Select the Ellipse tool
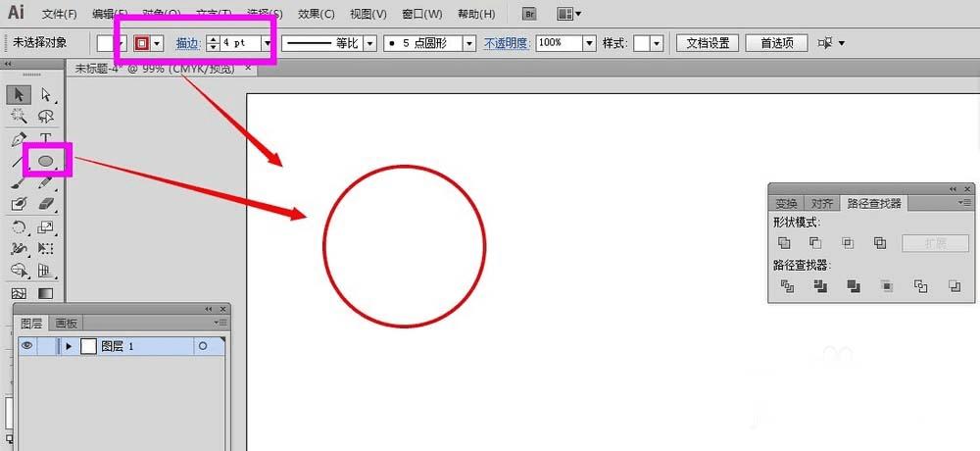Image resolution: width=980 pixels, height=451 pixels. click(x=46, y=162)
